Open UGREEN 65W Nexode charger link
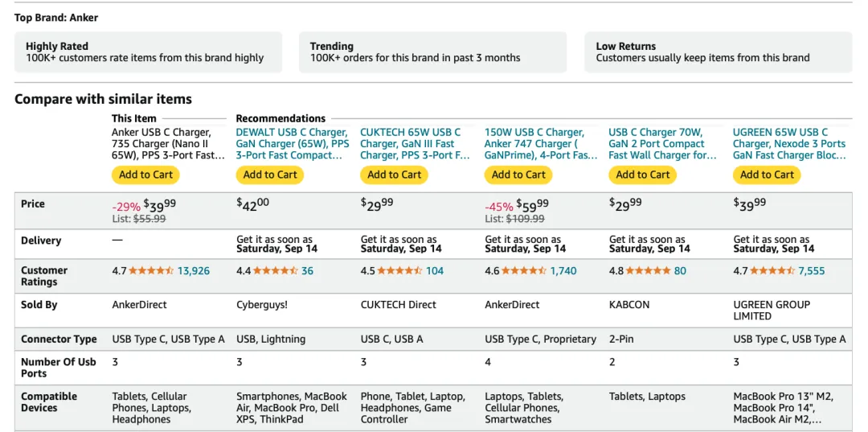The width and height of the screenshot is (868, 432). pyautogui.click(x=789, y=144)
